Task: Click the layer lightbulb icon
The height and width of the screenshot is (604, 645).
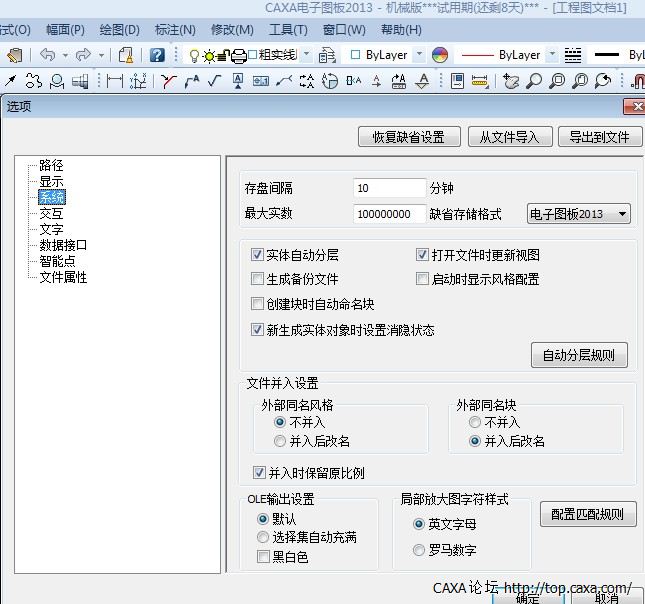Action: 195,55
